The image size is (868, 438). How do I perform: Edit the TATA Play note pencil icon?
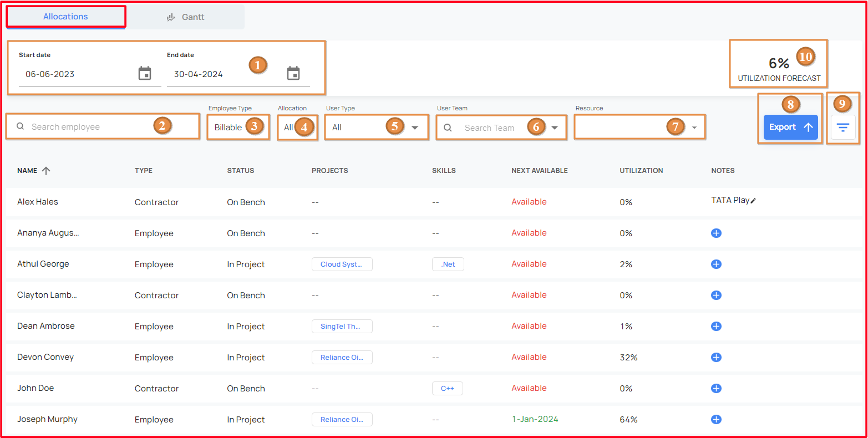(x=753, y=201)
